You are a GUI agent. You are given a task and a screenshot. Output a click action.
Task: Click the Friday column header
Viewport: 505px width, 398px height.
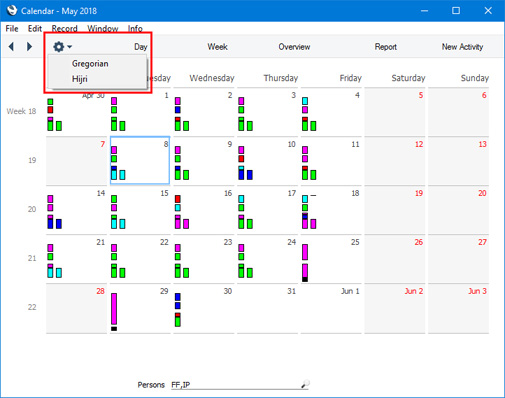[x=351, y=78]
